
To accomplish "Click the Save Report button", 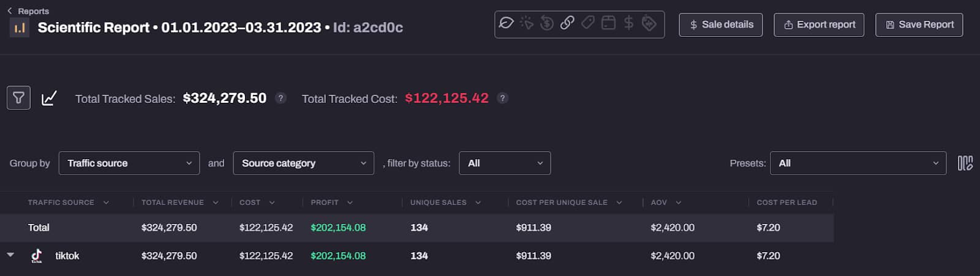I will tap(919, 24).
